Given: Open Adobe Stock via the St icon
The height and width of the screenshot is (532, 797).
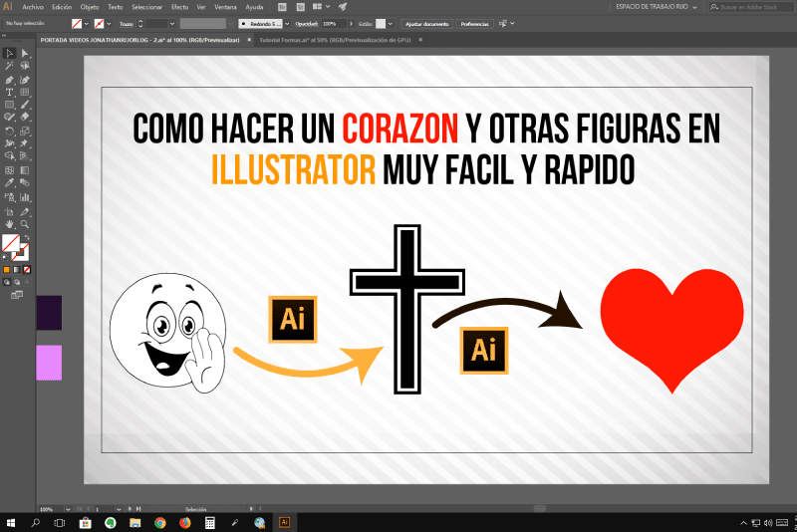Looking at the screenshot, I should (301, 7).
